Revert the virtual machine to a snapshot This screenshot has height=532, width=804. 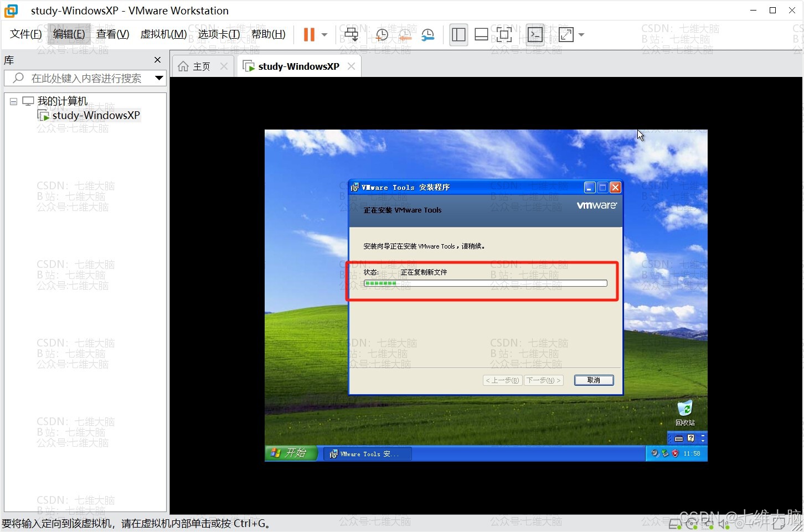(405, 35)
